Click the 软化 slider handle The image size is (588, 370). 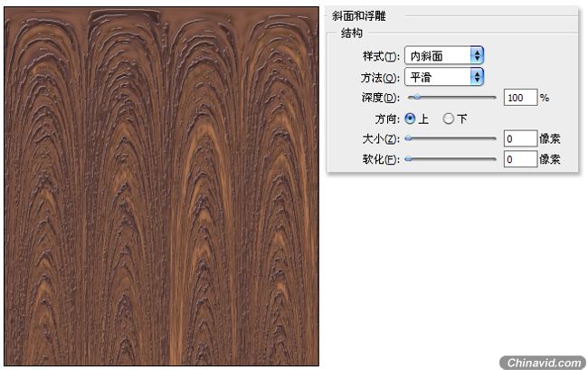coord(409,159)
